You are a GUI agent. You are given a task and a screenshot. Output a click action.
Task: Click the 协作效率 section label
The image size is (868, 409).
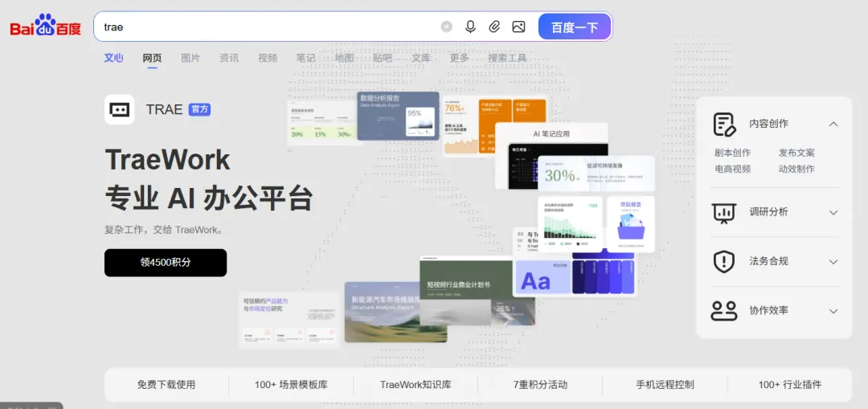pyautogui.click(x=768, y=310)
